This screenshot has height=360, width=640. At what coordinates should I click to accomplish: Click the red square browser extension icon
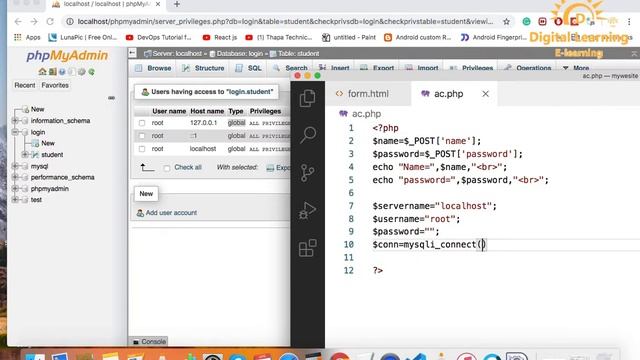(542, 21)
